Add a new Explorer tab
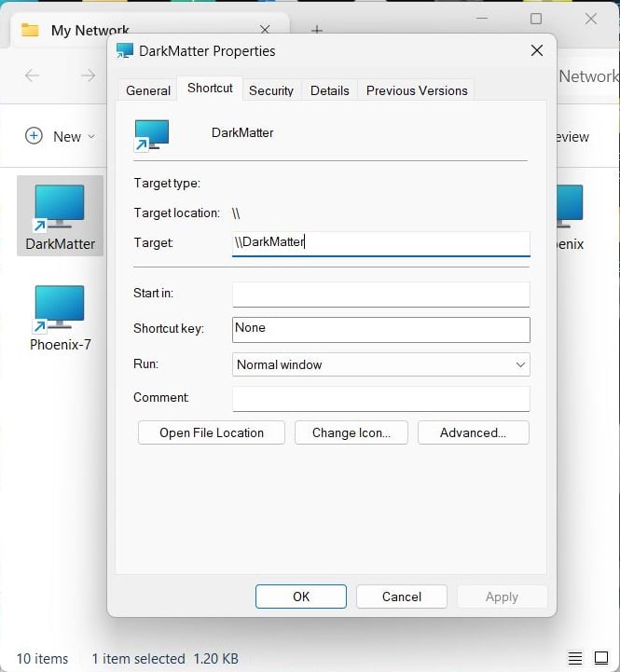The height and width of the screenshot is (672, 620). 316,30
